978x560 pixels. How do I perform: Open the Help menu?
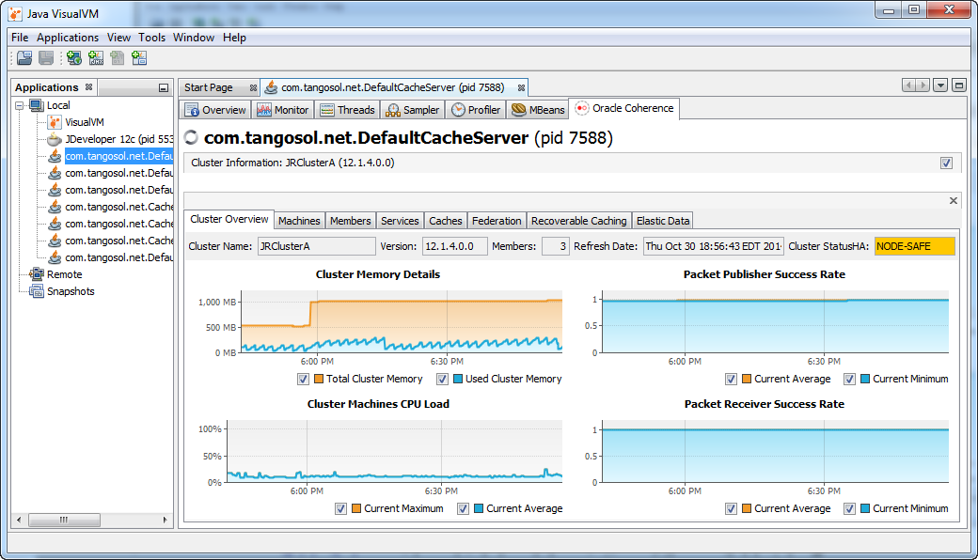click(x=234, y=38)
